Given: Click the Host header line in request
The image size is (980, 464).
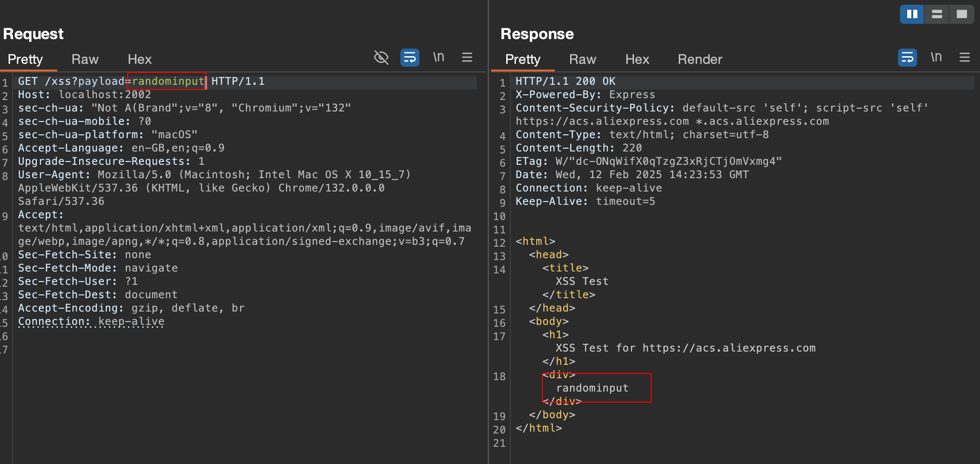Looking at the screenshot, I should (x=84, y=95).
